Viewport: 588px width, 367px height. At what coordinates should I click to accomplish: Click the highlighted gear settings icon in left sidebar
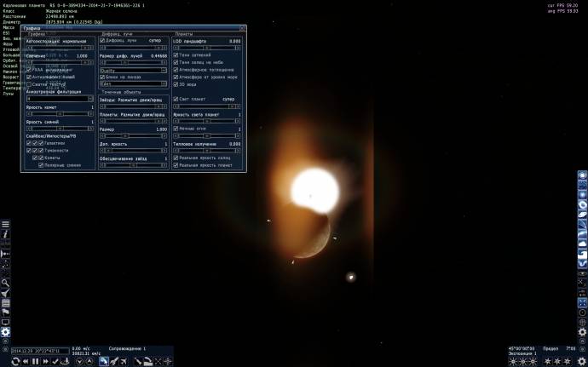tap(5, 332)
